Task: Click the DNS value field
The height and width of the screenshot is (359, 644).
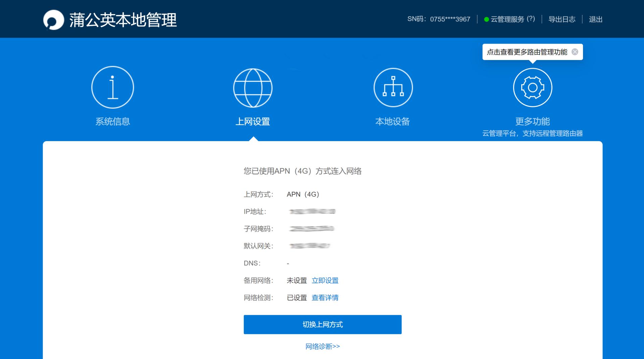Action: click(288, 263)
